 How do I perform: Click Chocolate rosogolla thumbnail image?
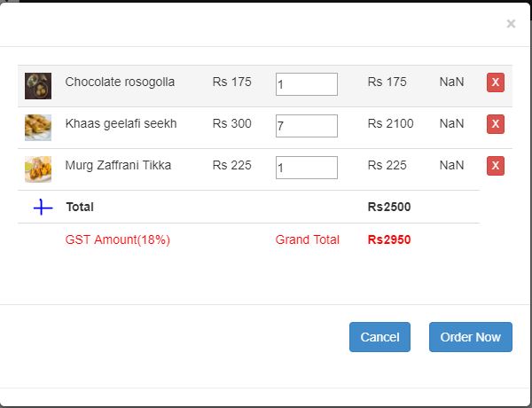[38, 85]
